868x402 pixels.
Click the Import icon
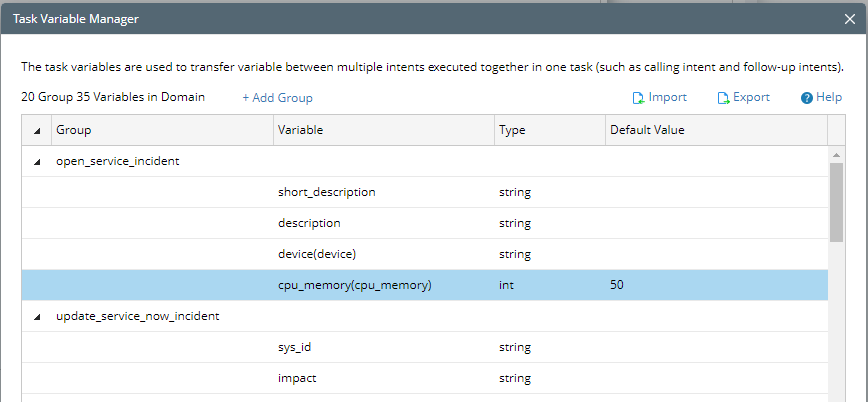[x=638, y=98]
